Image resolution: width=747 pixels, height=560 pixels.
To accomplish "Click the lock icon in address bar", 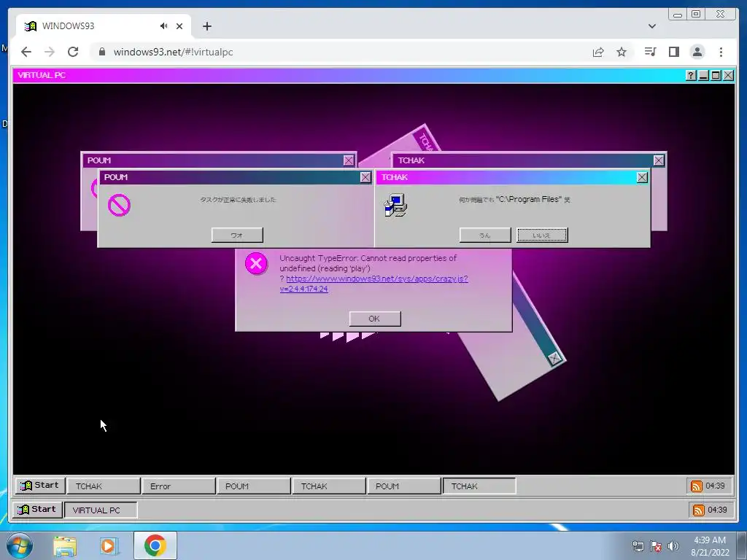I will pyautogui.click(x=101, y=52).
